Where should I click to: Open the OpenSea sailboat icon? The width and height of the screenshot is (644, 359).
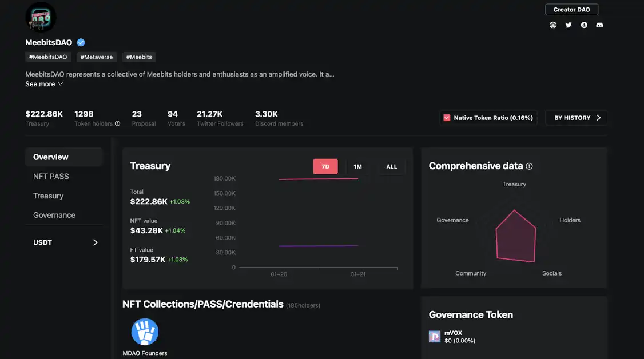point(584,25)
